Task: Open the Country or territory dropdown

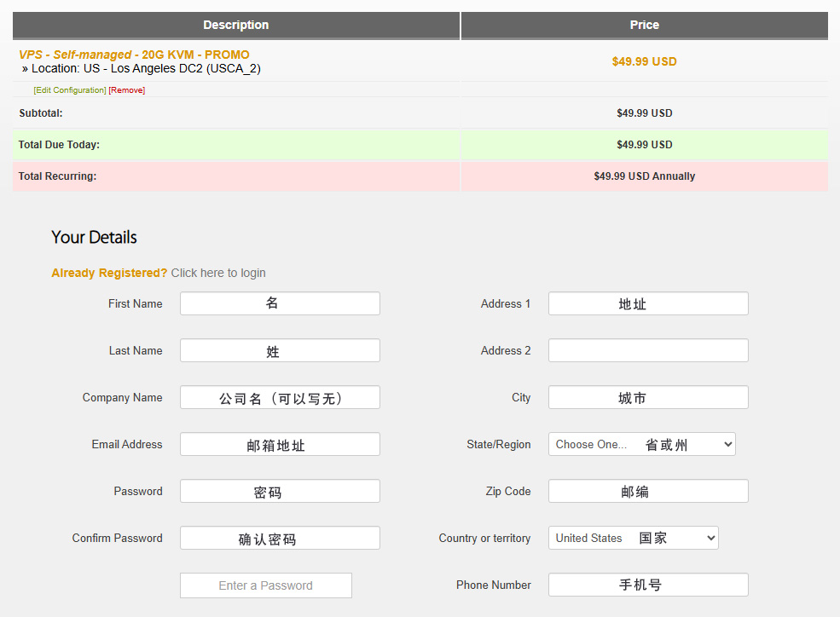Action: pyautogui.click(x=633, y=538)
